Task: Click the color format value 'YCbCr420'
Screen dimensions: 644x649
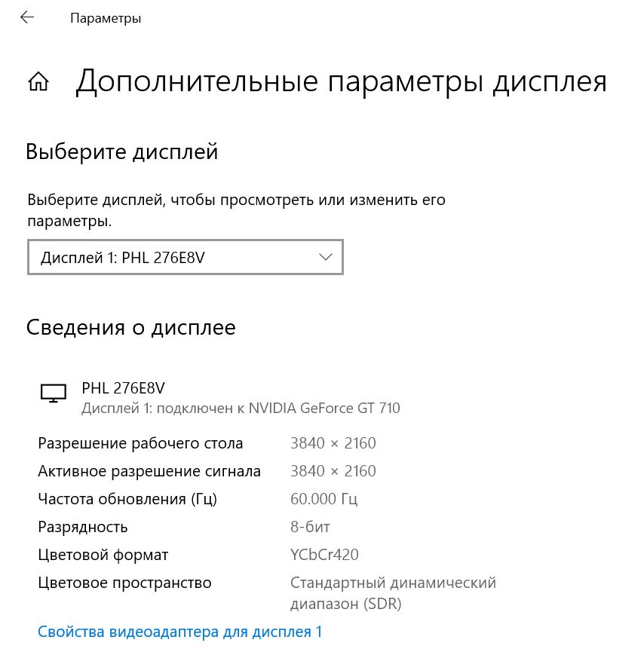Action: 324,555
